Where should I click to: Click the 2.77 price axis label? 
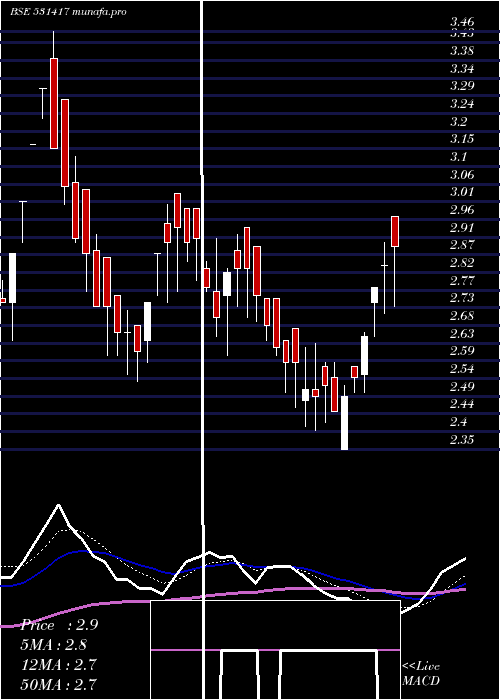click(462, 280)
